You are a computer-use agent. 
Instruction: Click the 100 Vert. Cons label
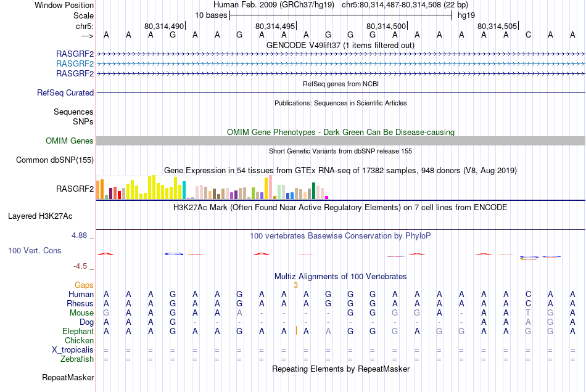[35, 250]
